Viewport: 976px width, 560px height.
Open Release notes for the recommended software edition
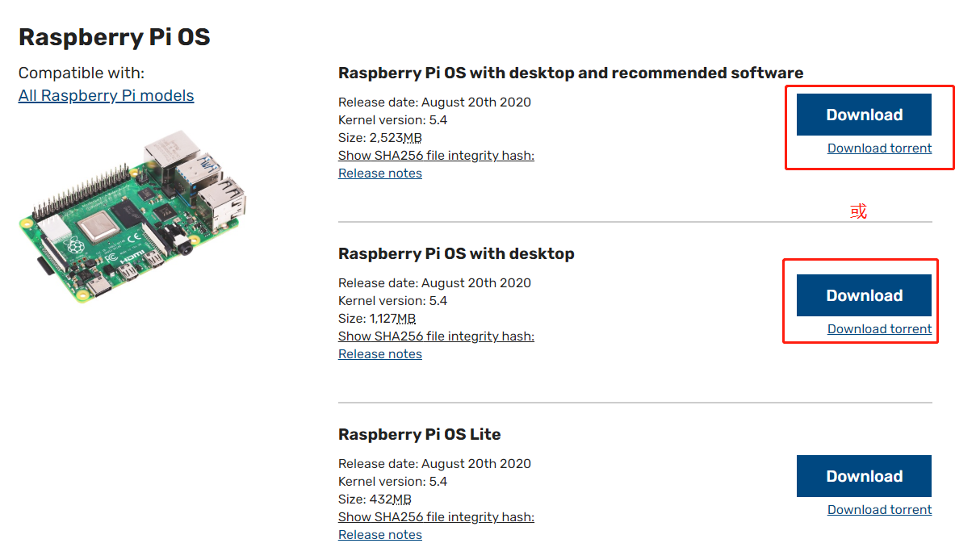point(379,173)
